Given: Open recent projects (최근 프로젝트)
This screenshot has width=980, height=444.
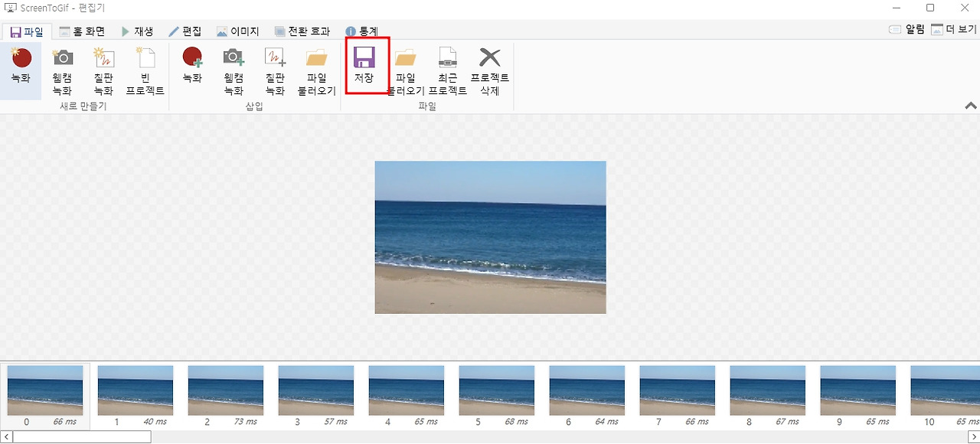Looking at the screenshot, I should pyautogui.click(x=447, y=69).
